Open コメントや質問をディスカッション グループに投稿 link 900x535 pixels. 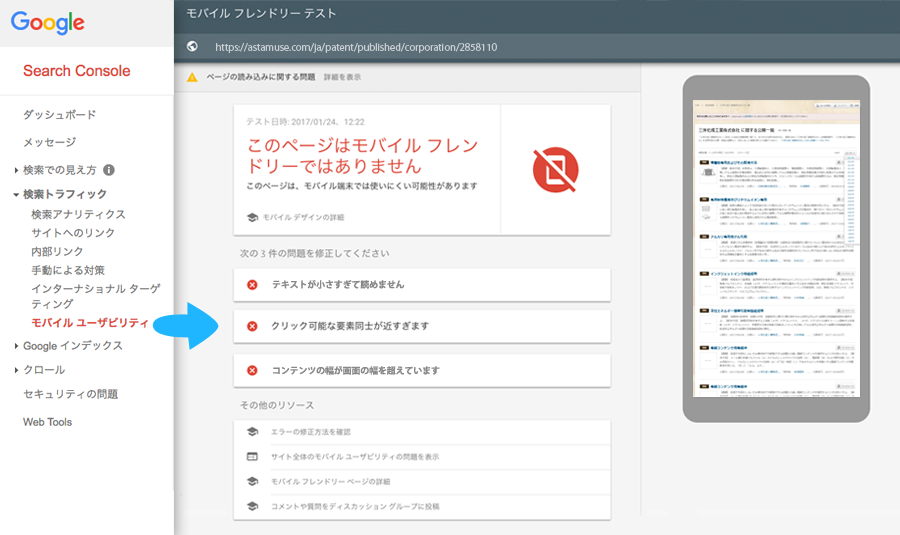click(x=355, y=506)
